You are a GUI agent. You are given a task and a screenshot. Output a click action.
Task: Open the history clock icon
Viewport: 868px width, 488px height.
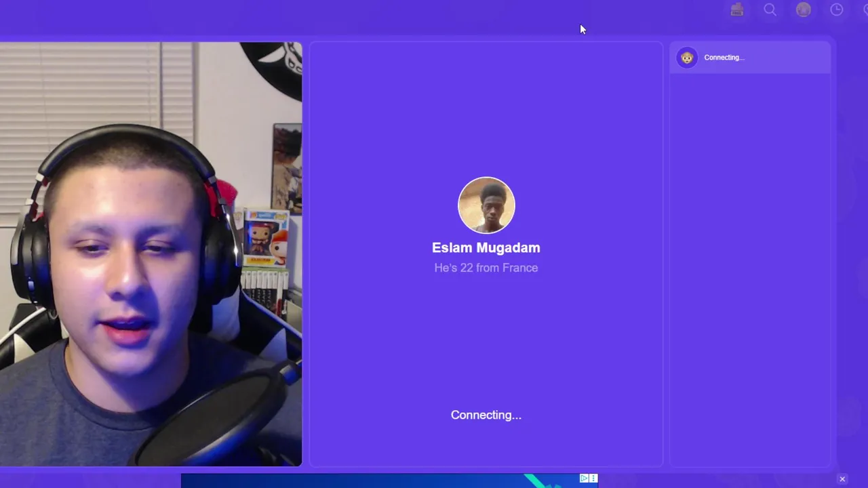(836, 9)
